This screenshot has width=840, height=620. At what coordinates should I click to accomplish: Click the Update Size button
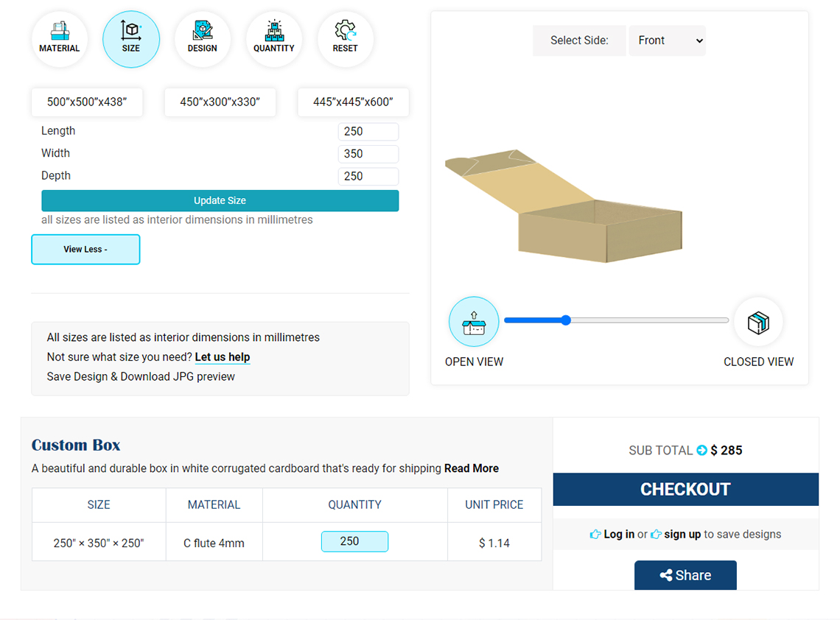220,201
